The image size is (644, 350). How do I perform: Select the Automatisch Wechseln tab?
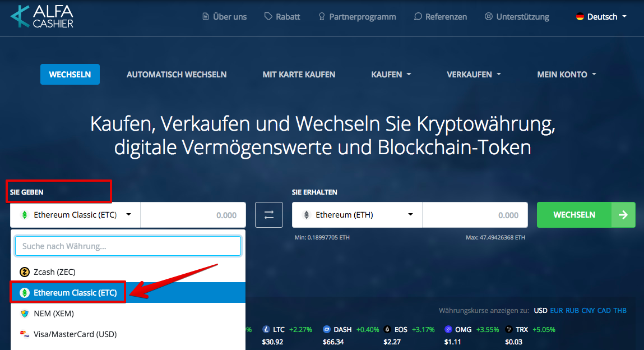pyautogui.click(x=177, y=75)
